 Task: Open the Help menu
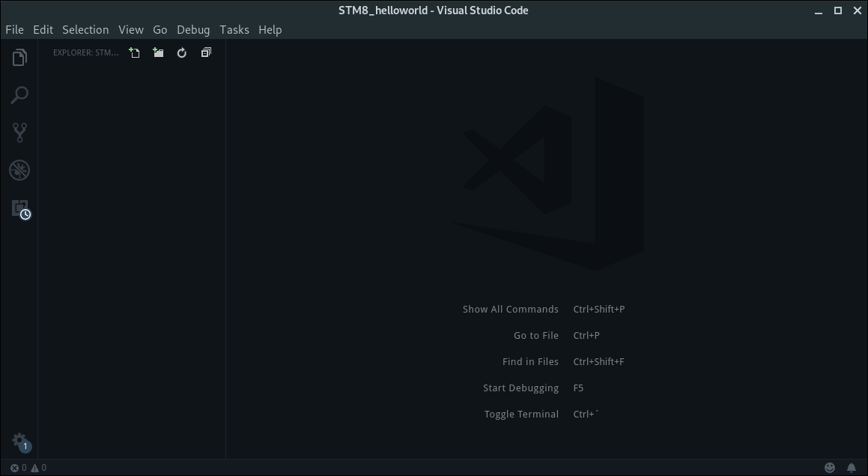pyautogui.click(x=270, y=30)
